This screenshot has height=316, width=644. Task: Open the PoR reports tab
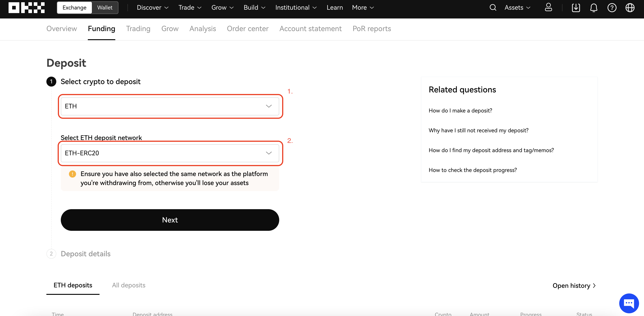[x=372, y=29]
